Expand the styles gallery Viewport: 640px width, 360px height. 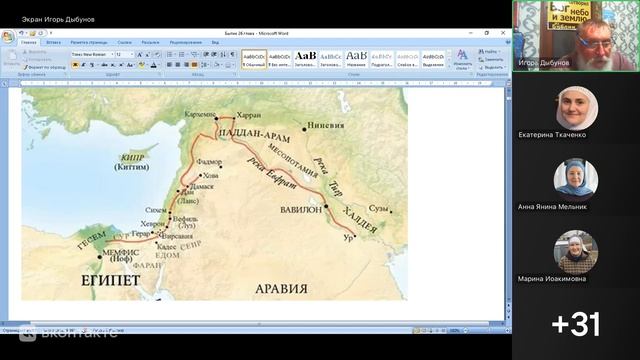pyautogui.click(x=449, y=67)
